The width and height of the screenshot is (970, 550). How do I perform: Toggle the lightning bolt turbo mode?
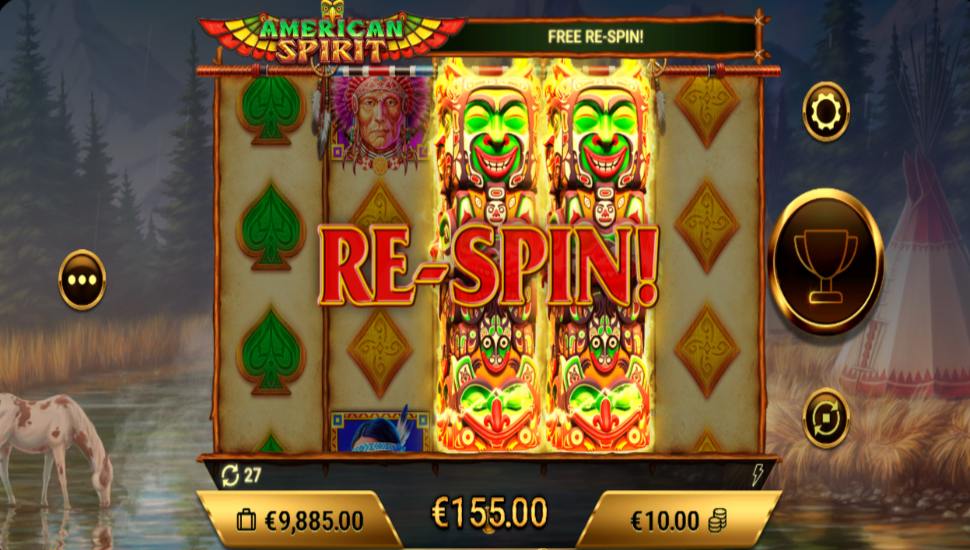pos(757,475)
